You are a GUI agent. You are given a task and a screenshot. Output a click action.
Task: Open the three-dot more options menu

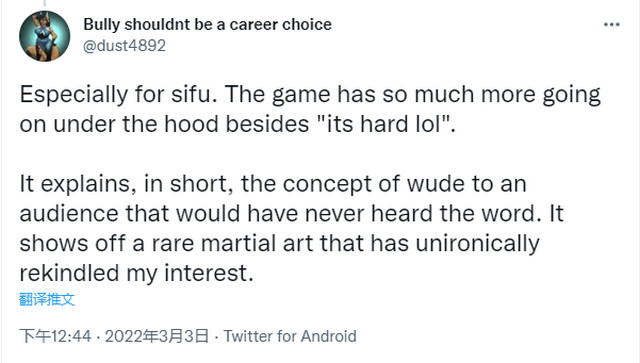[x=611, y=25]
